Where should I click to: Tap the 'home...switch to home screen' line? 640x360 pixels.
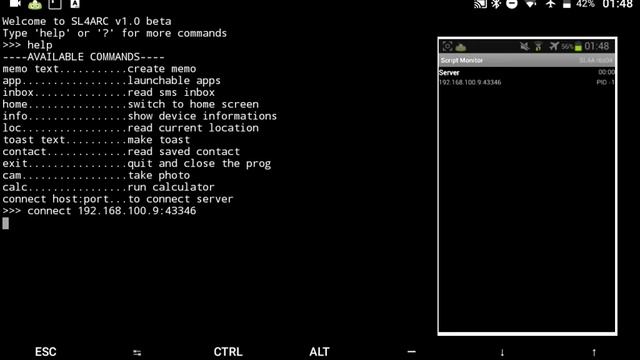click(x=131, y=104)
